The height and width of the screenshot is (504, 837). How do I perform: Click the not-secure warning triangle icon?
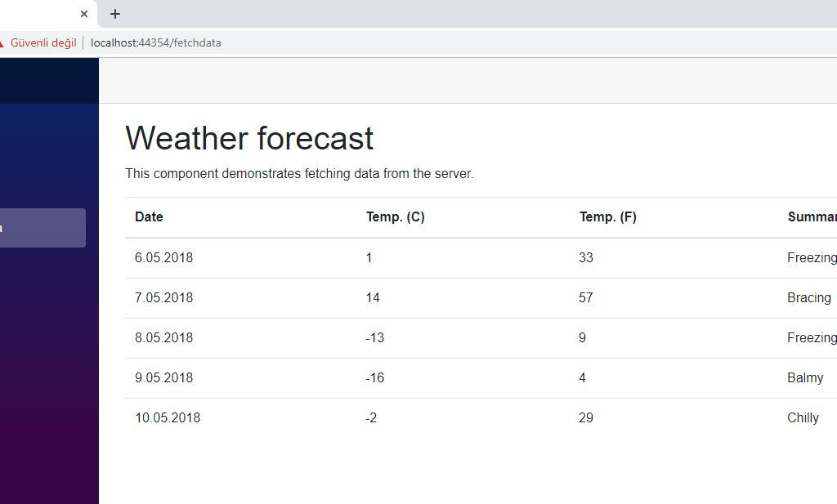(2, 42)
